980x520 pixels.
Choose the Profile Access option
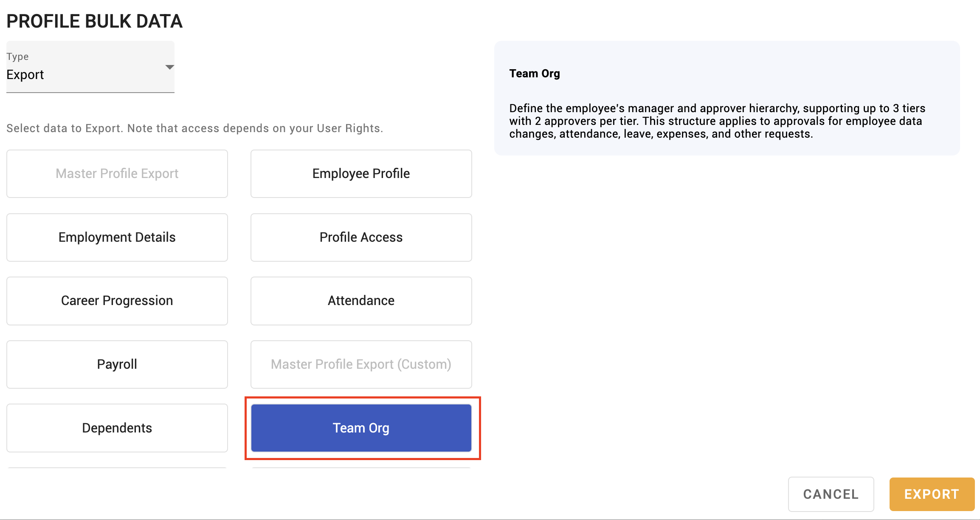click(x=361, y=237)
